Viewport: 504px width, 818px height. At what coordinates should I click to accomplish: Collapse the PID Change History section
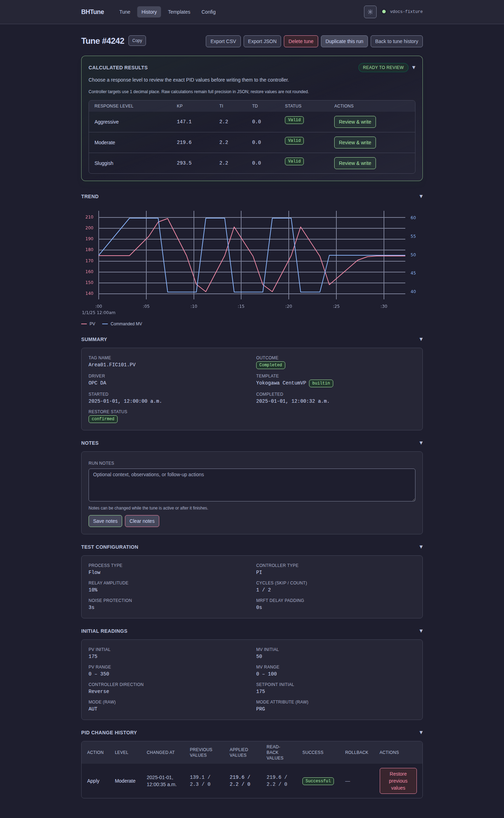tap(421, 733)
